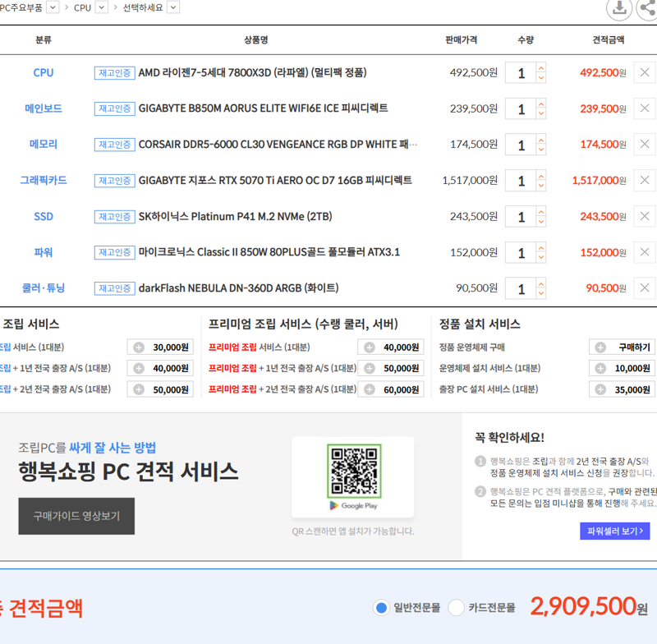Open 파워 category link
657x644 pixels.
(44, 252)
